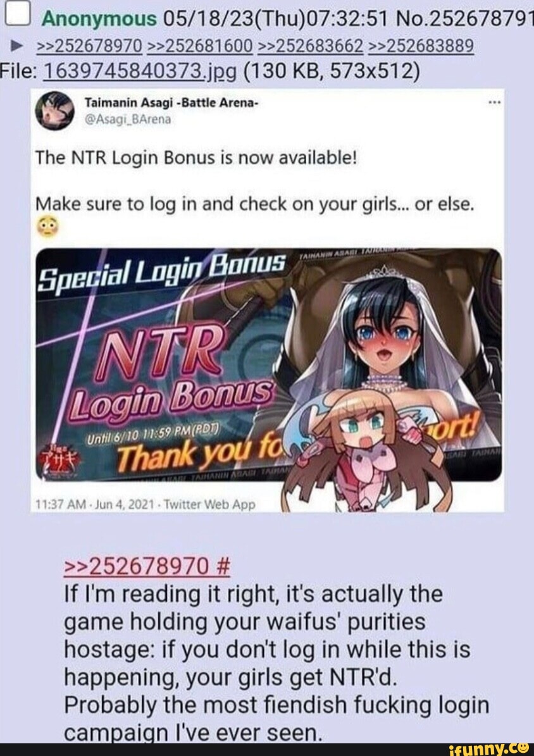Open reply link >>252678970 in backlinks
The image size is (534, 756).
89,46
